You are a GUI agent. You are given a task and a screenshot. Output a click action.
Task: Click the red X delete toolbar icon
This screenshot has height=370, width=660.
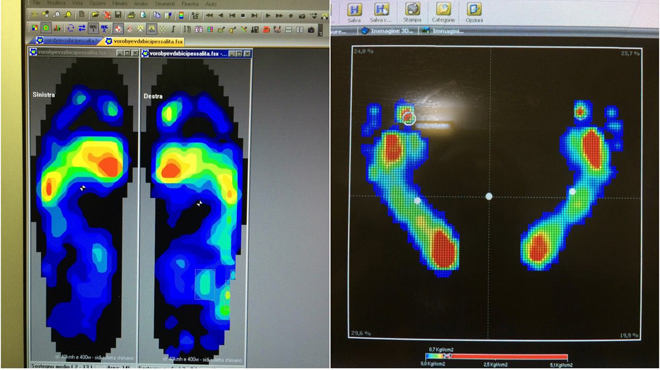(107, 15)
